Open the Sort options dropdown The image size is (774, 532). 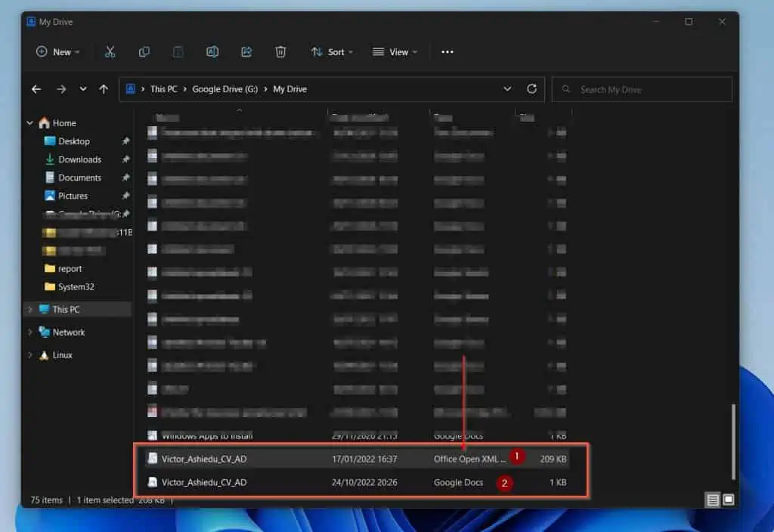point(332,52)
